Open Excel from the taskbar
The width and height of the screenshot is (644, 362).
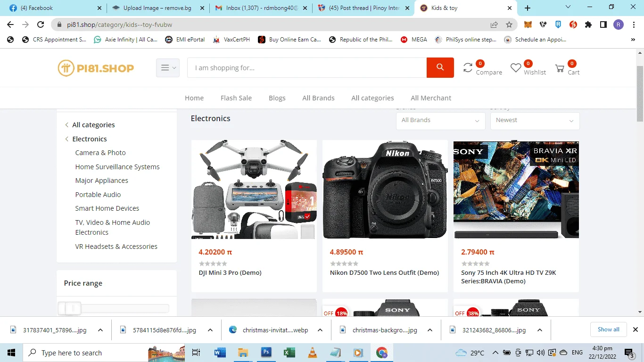point(289,353)
